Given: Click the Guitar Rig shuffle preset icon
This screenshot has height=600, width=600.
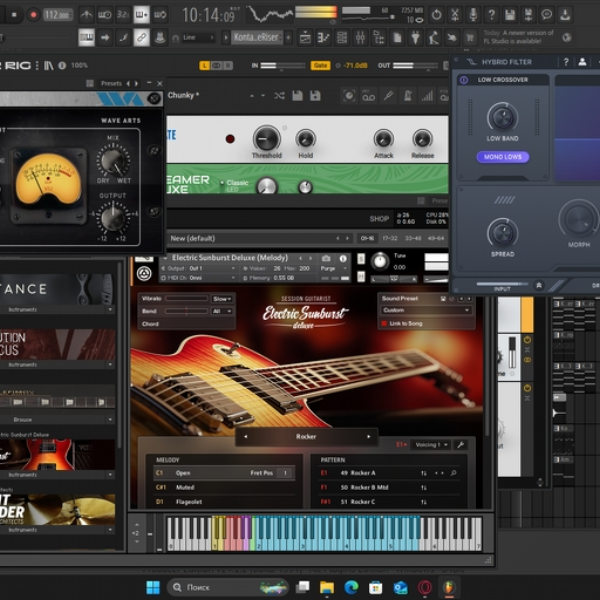Looking at the screenshot, I should tap(279, 96).
